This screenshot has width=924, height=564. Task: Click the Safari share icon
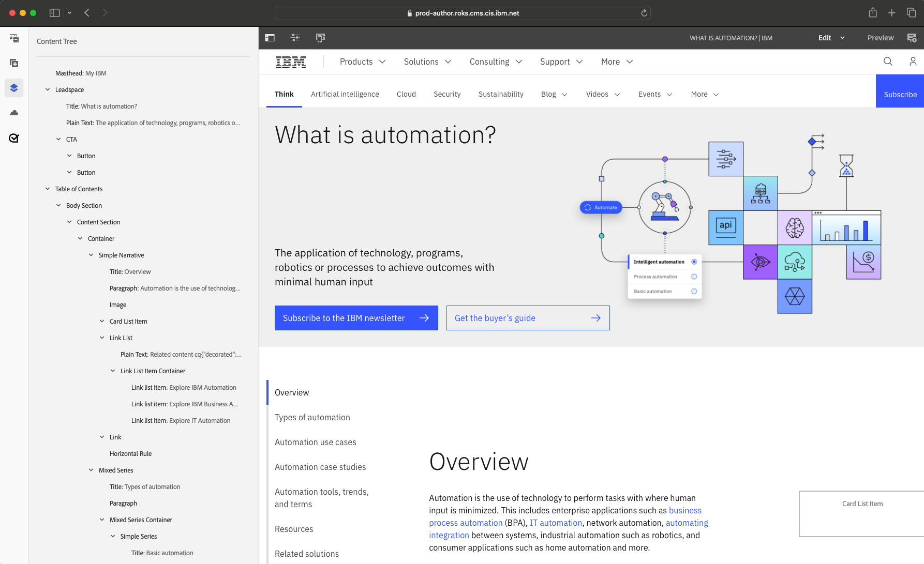pos(873,13)
